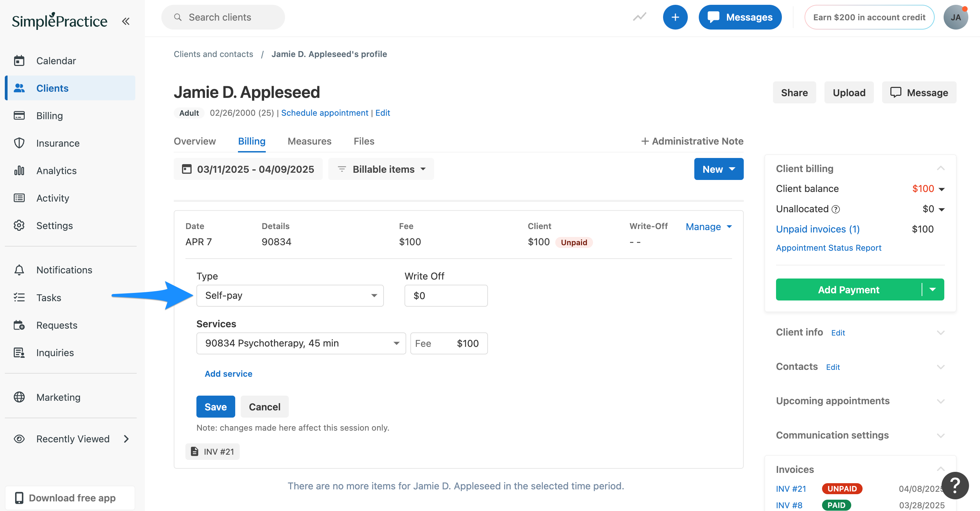The width and height of the screenshot is (980, 511).
Task: Open the Manage dropdown
Action: [x=708, y=227]
